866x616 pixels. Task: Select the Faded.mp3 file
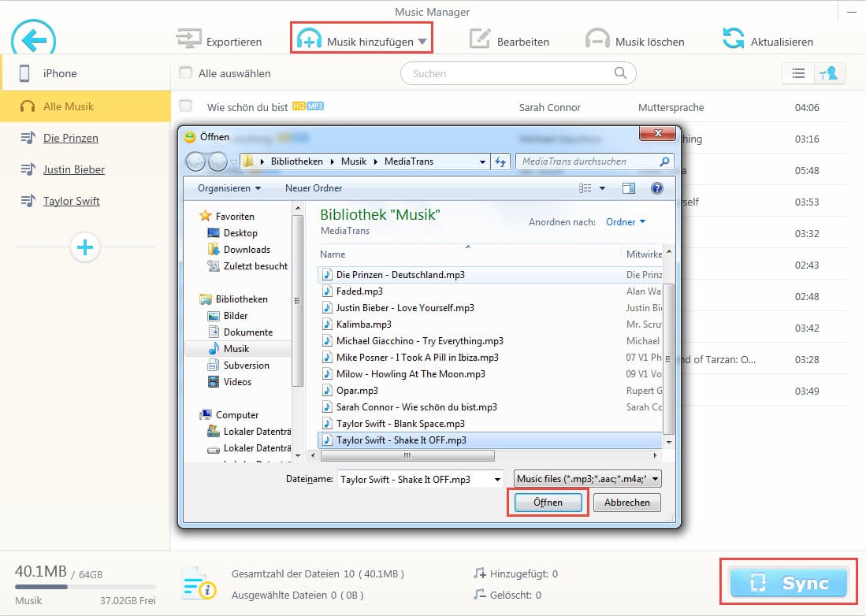(359, 291)
